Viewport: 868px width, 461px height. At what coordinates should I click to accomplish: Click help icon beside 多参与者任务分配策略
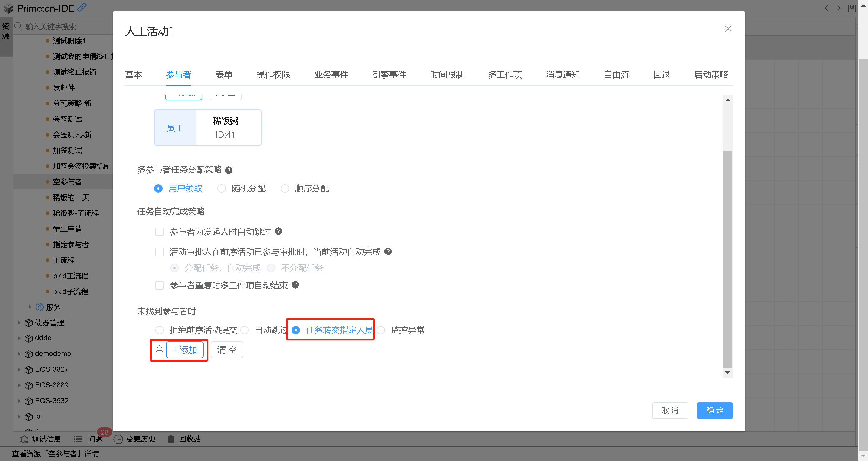pos(229,170)
